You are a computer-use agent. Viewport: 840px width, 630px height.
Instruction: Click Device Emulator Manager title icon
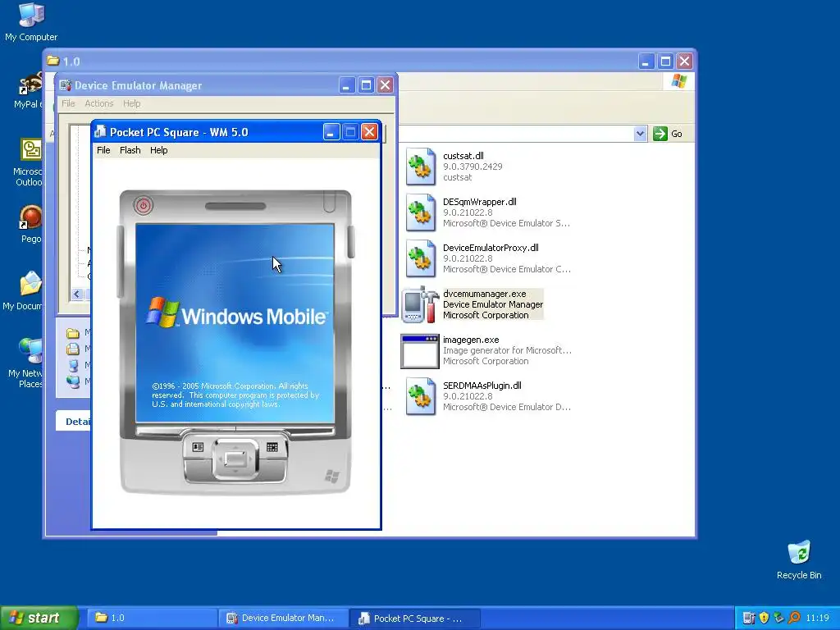66,85
